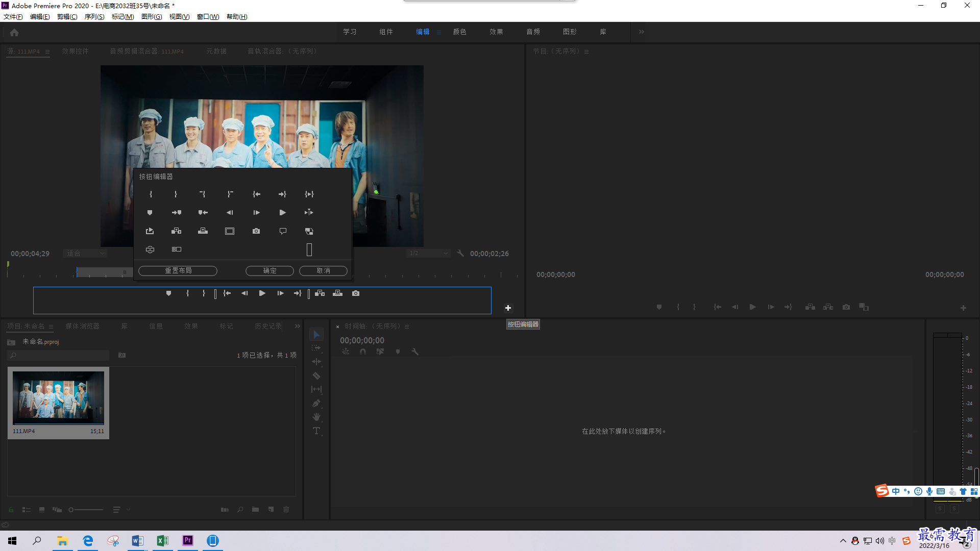Screen dimensions: 980x551
Task: Click VR video toggle icon in Button Editor
Action: (x=150, y=249)
